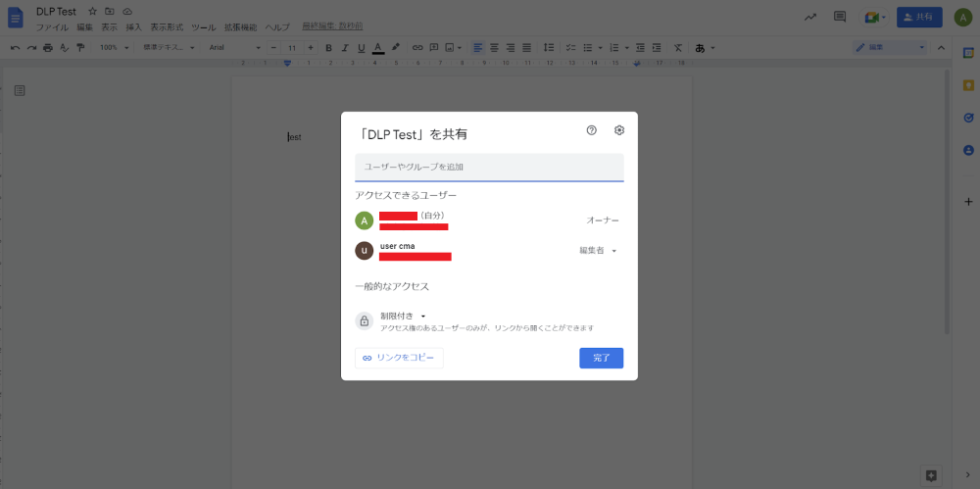Expand the 編集者 role dropdown for user cma

tap(598, 251)
